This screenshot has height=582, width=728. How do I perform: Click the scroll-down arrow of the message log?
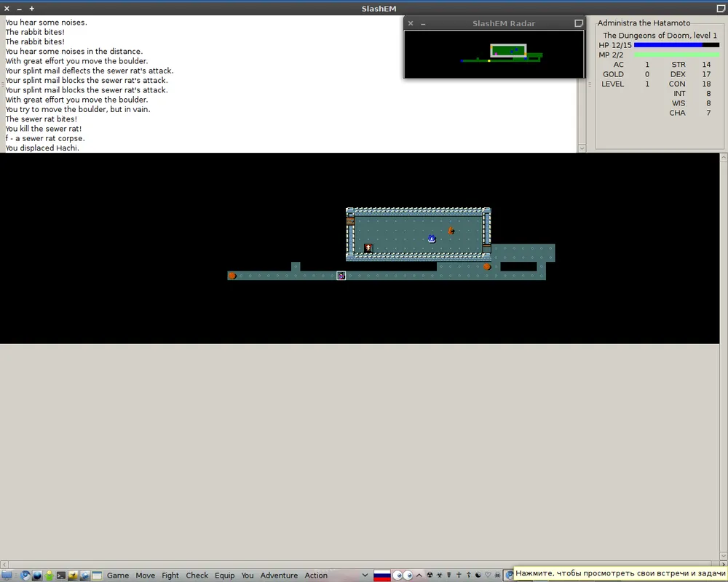581,148
